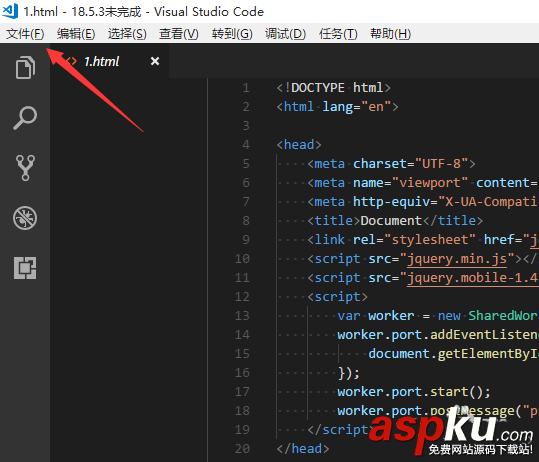Click the meta charset="UTF-8" line

point(392,164)
